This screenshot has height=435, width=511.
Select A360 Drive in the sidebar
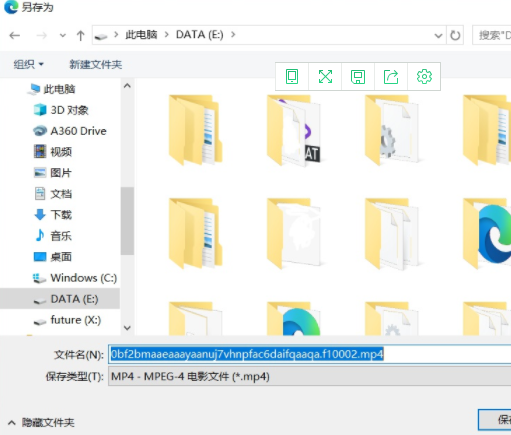click(69, 131)
